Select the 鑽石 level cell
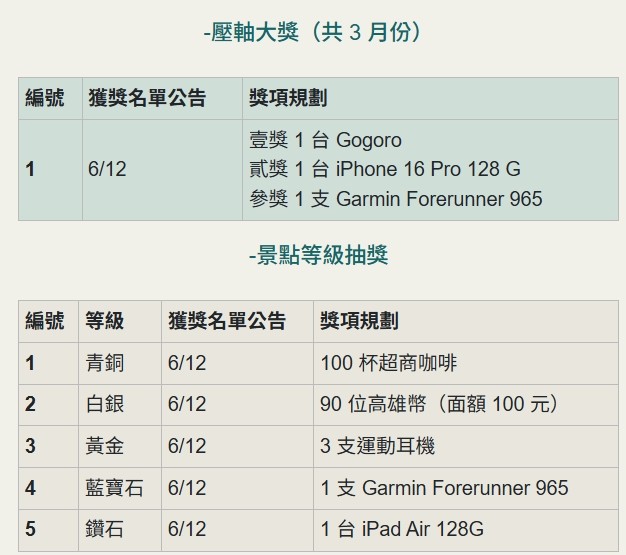This screenshot has height=555, width=626. [x=105, y=530]
